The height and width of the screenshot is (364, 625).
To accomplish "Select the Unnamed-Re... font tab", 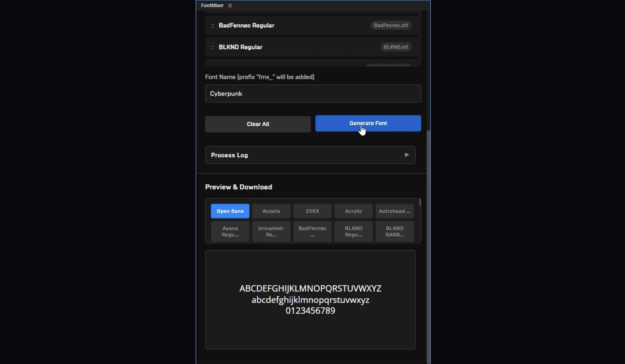I will (271, 231).
